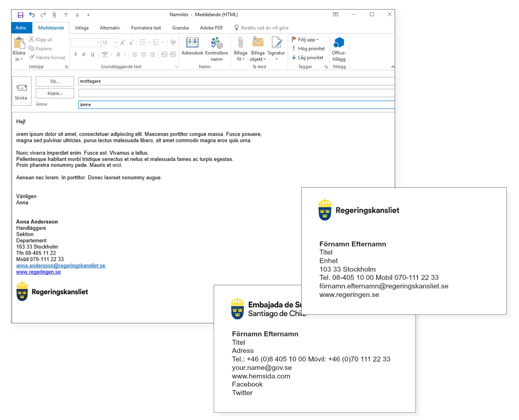
Task: Select the Meddelande tab
Action: 51,28
